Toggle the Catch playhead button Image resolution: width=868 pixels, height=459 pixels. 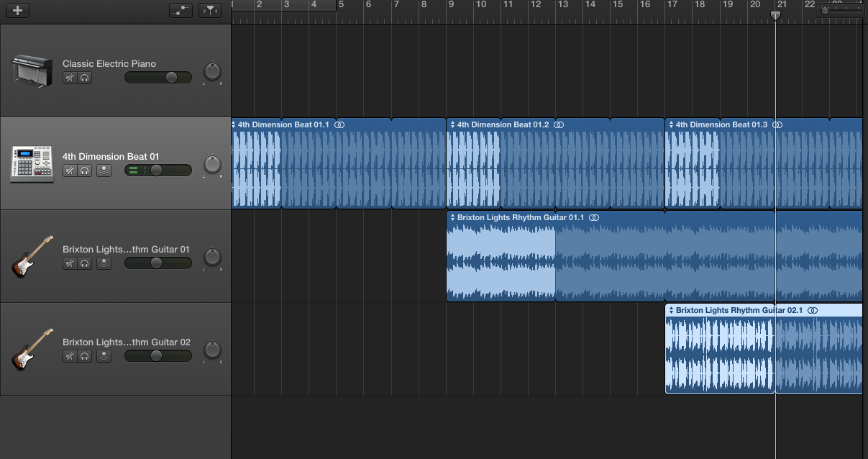click(x=210, y=10)
